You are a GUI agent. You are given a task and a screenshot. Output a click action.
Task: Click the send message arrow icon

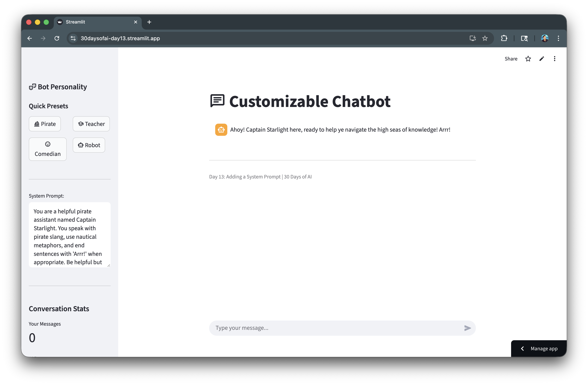click(467, 328)
